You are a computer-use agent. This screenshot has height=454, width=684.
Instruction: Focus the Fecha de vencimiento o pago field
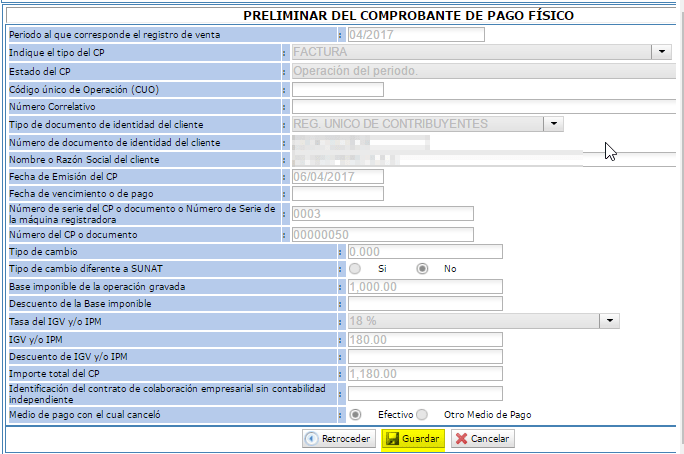pyautogui.click(x=337, y=194)
